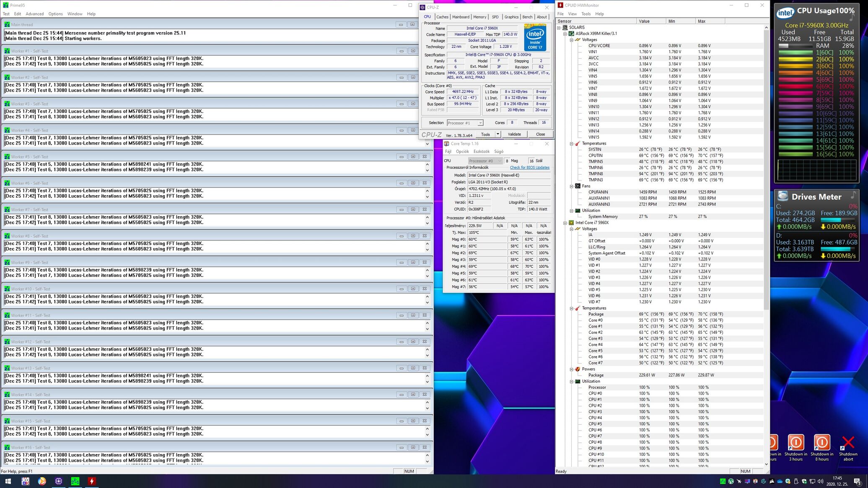
Task: Click the Close button in CPU-Z
Action: (540, 134)
